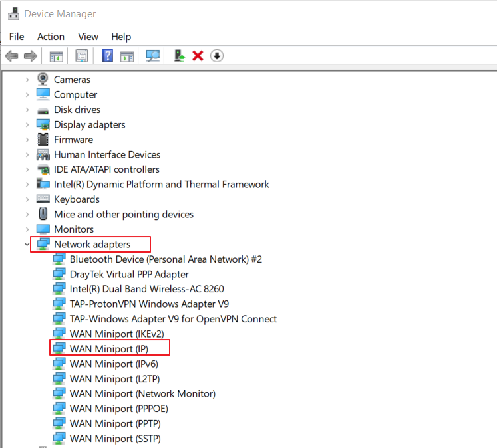The width and height of the screenshot is (497, 448).
Task: Expand the Cameras category
Action: click(27, 80)
